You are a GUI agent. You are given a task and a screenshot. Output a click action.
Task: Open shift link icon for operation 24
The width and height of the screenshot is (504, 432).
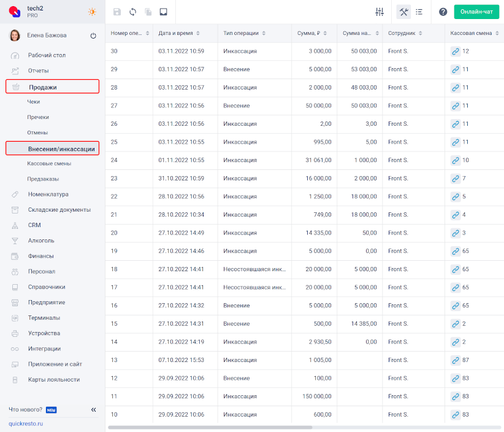pos(455,160)
